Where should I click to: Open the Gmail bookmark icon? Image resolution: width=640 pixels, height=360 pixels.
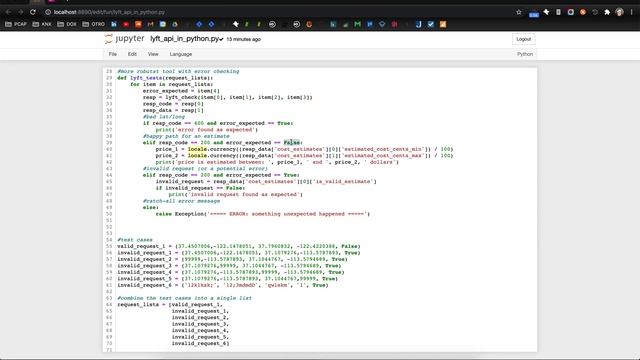coord(150,24)
